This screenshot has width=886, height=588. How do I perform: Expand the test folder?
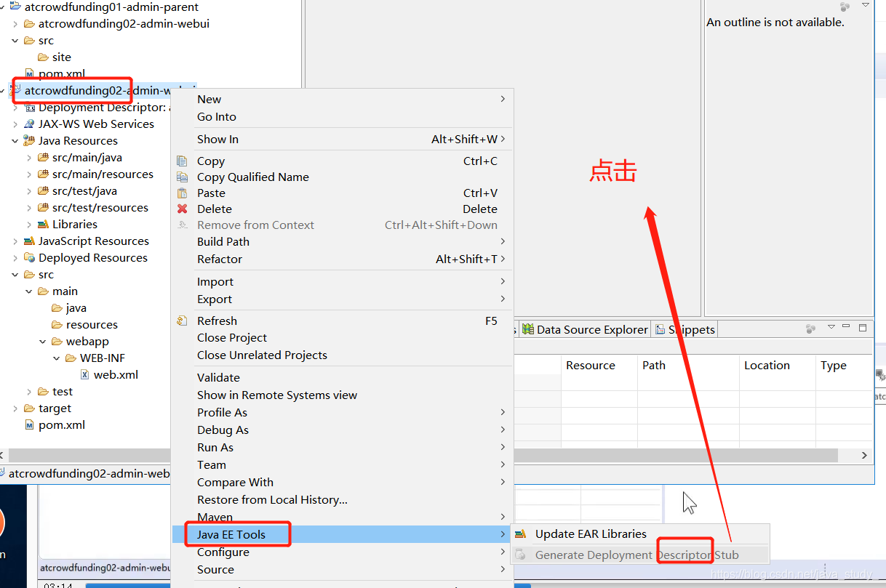tap(29, 392)
